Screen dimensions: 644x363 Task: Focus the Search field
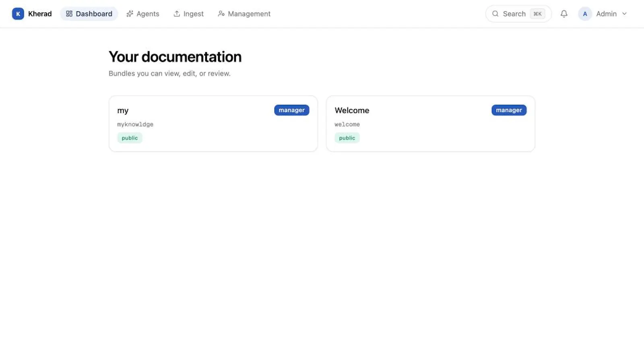click(x=518, y=14)
